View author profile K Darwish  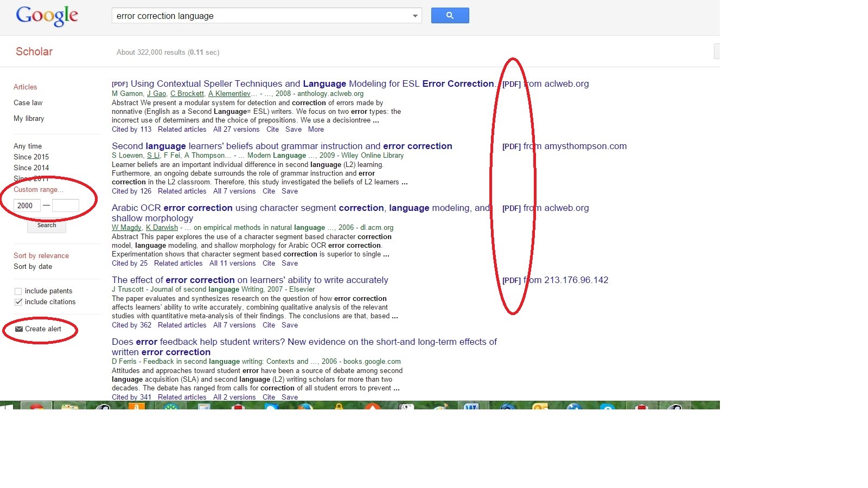click(x=162, y=227)
